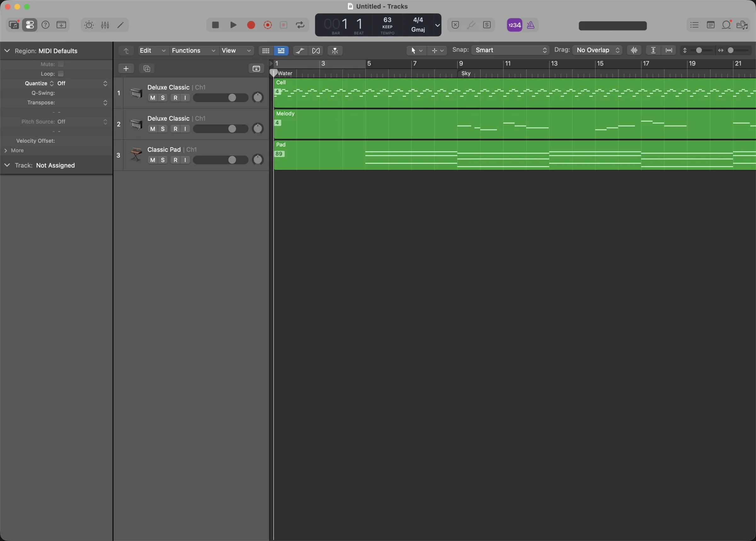Open the Quantize Off popup
This screenshot has width=756, height=541.
[x=82, y=83]
